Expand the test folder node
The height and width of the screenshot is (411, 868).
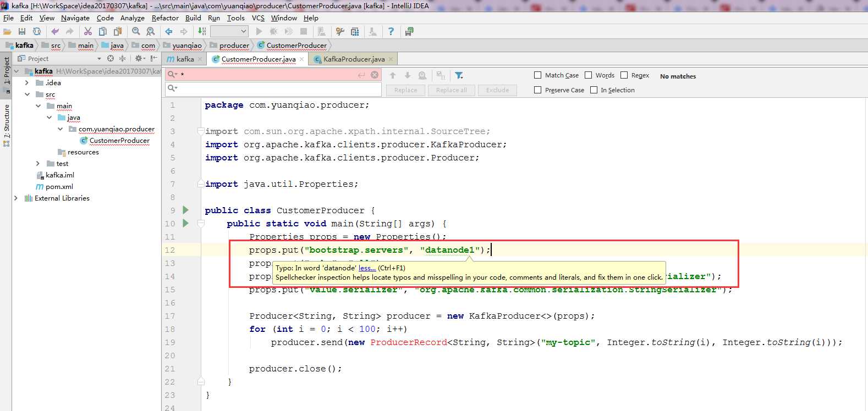38,163
